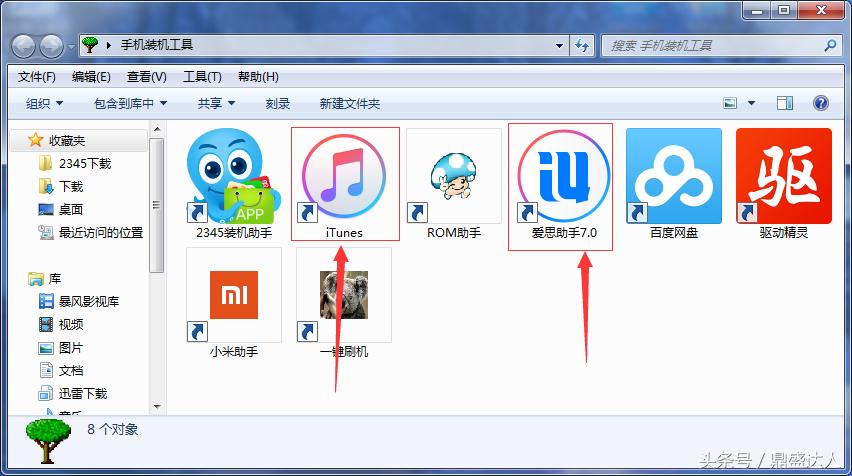
Task: Open the 工具(T) menu
Action: (x=202, y=77)
